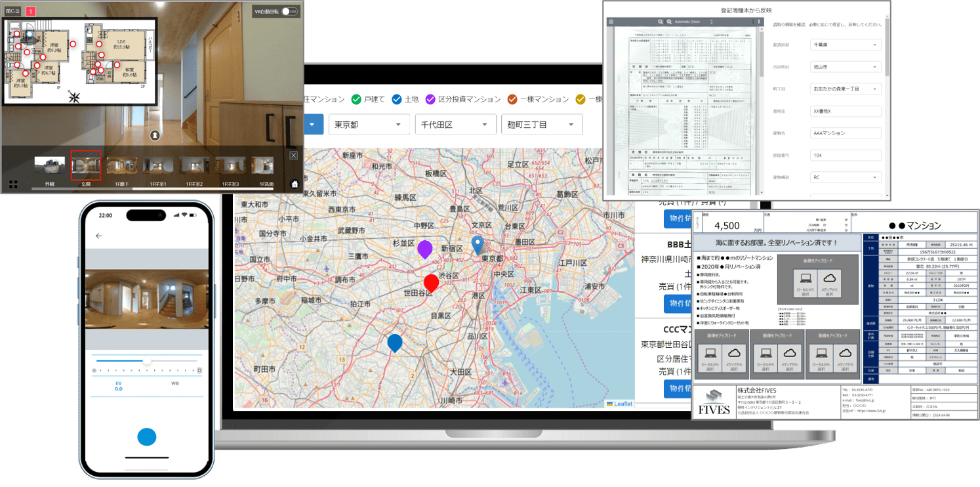Click the purple map pin near 杉並区
The width and height of the screenshot is (980, 487).
pyautogui.click(x=424, y=249)
